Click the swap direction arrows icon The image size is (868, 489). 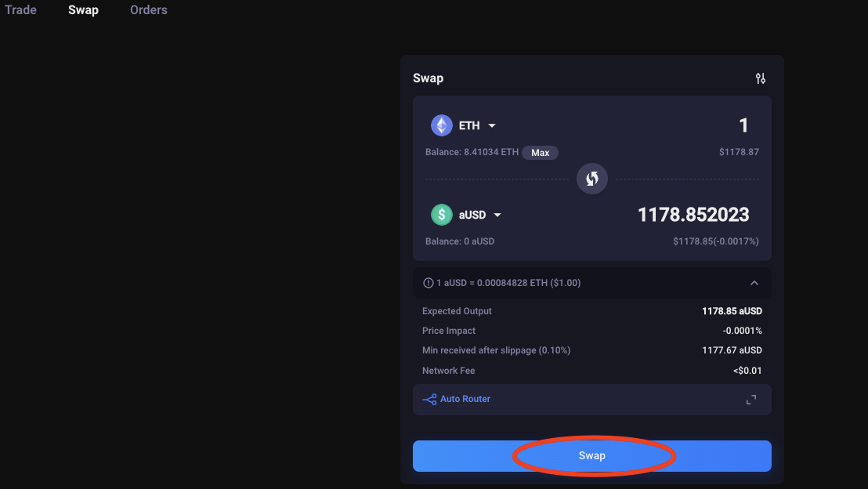pos(592,179)
